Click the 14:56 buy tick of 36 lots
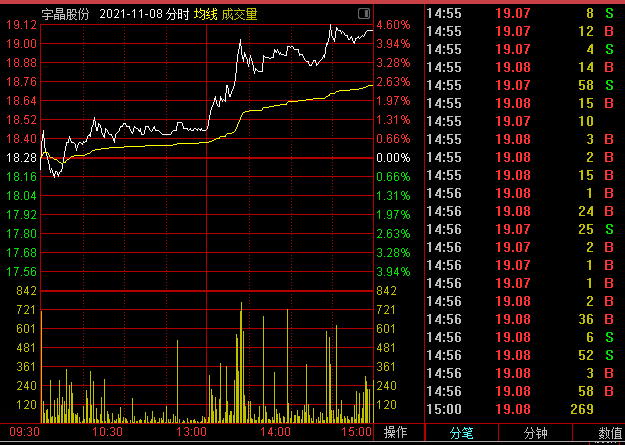This screenshot has height=445, width=625. [525, 319]
